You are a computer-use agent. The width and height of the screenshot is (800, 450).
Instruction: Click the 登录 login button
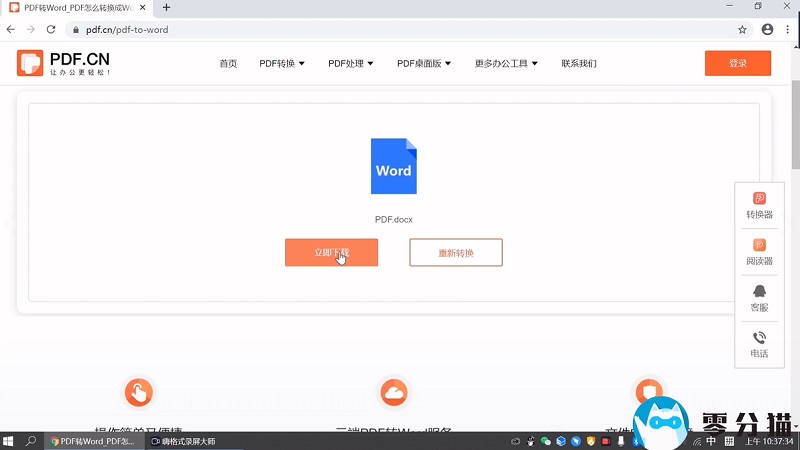pos(737,63)
